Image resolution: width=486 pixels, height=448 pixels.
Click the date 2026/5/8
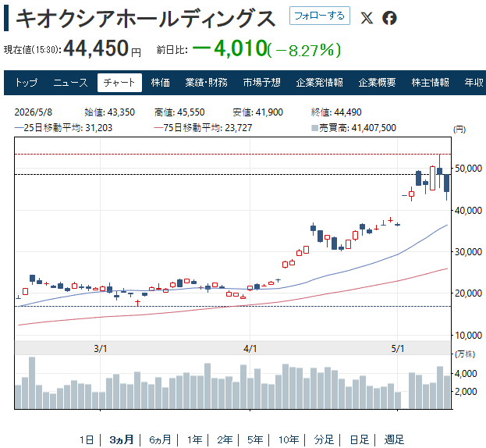(x=34, y=112)
